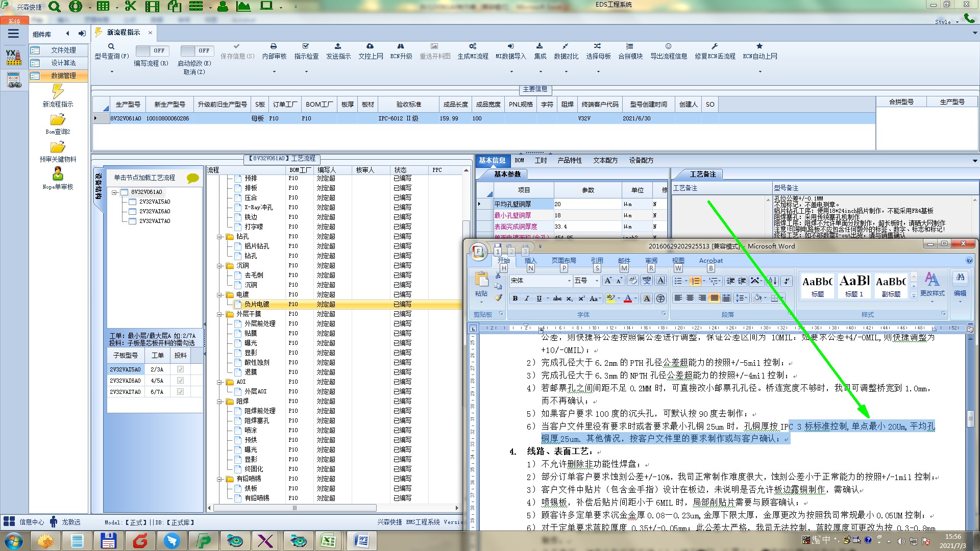Open 新流程指示 lightning icon in sidebar
The height and width of the screenshot is (551, 980).
click(58, 92)
